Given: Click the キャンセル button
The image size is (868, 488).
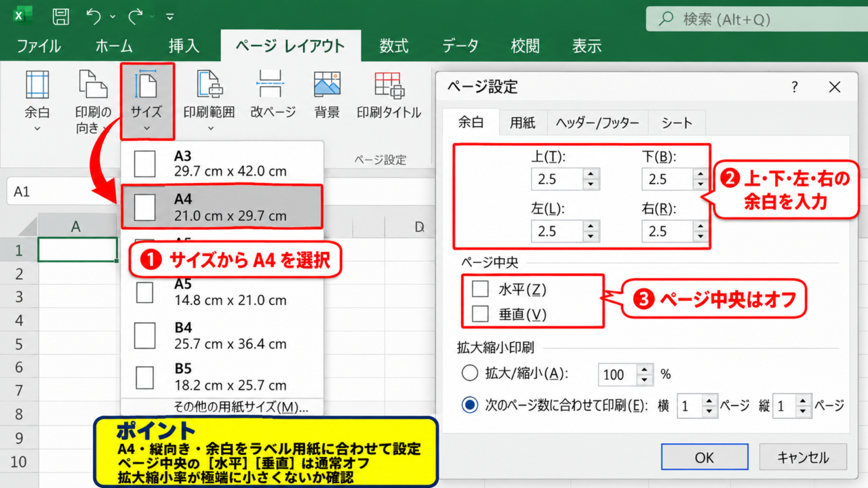Looking at the screenshot, I should (803, 457).
